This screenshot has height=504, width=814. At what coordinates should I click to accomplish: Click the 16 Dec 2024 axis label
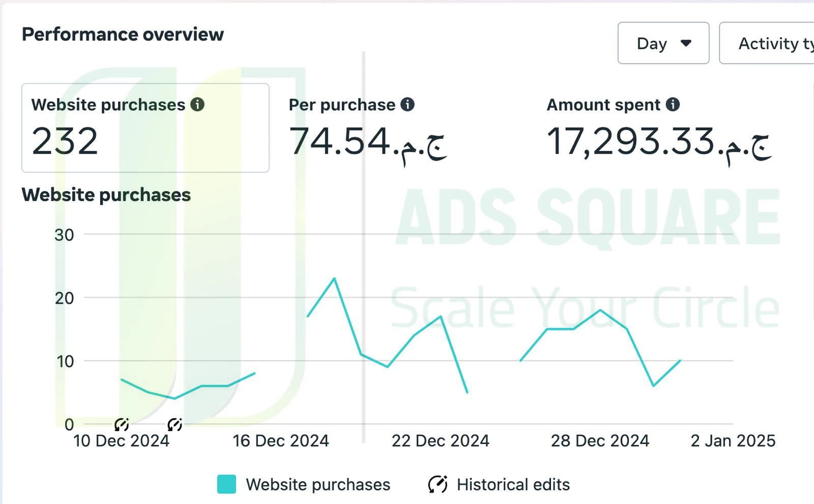coord(281,440)
